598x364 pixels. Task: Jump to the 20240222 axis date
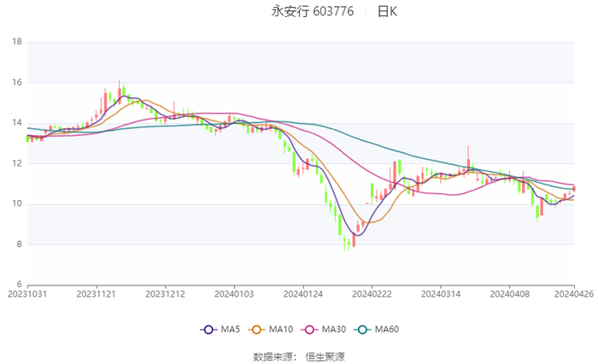pyautogui.click(x=372, y=293)
